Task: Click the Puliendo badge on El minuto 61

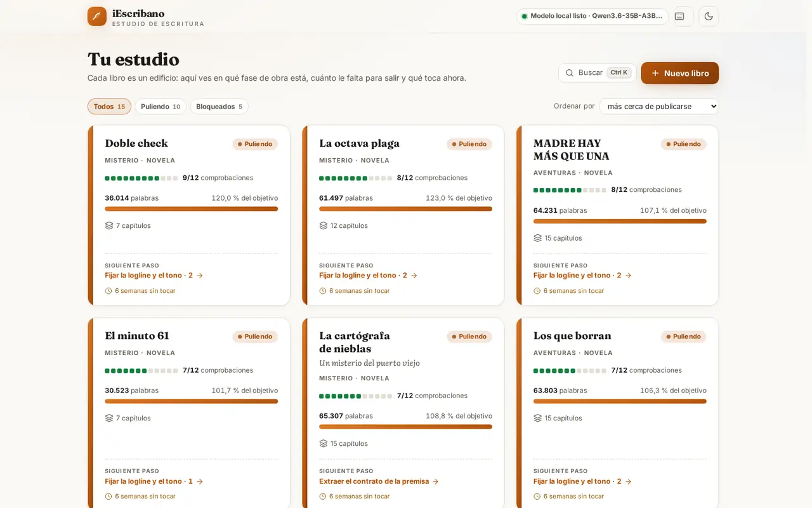Action: [255, 337]
